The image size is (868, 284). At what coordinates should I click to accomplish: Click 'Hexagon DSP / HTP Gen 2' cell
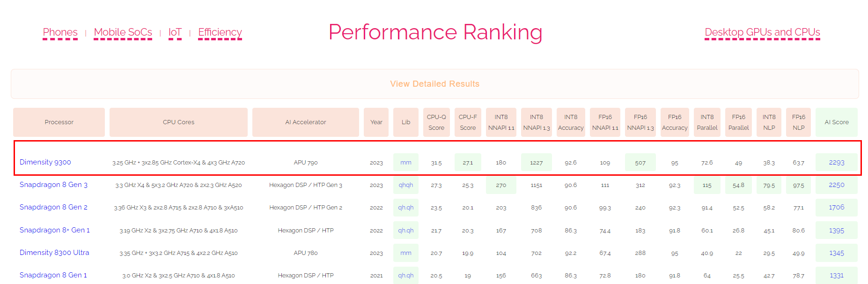pyautogui.click(x=306, y=208)
